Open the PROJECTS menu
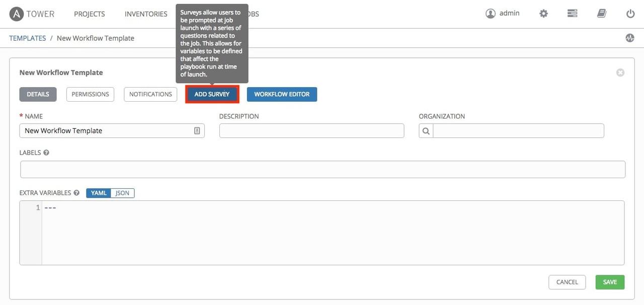 (x=89, y=14)
